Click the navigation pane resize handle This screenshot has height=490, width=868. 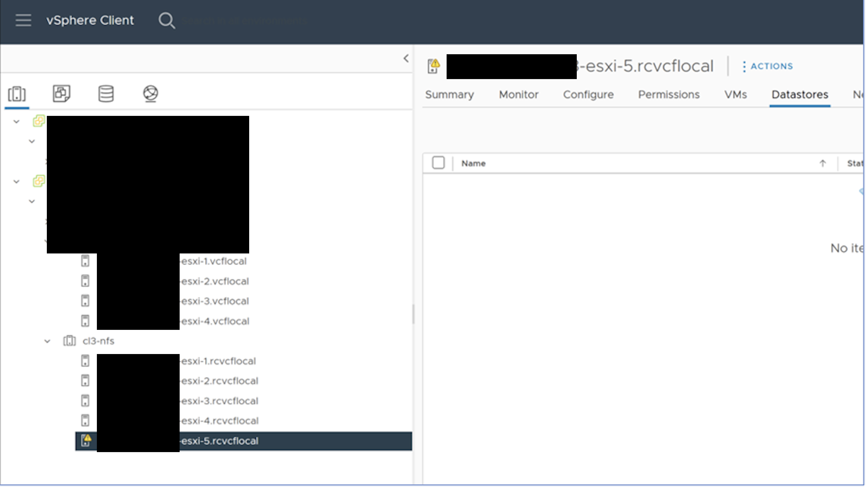coord(413,314)
